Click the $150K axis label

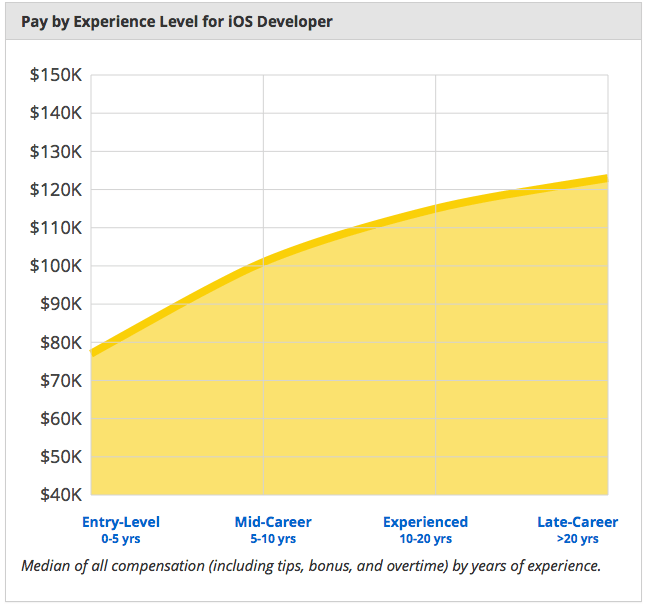pos(56,75)
